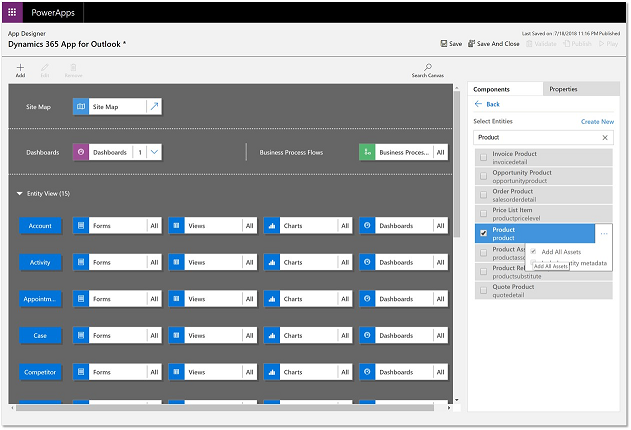Go Back in the Components panel

(487, 104)
